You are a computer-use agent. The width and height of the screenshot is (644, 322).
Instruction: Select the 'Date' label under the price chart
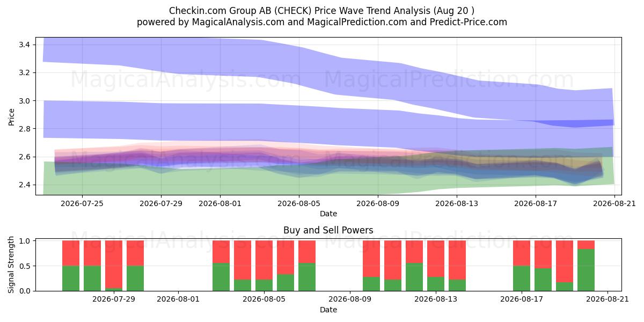point(328,214)
